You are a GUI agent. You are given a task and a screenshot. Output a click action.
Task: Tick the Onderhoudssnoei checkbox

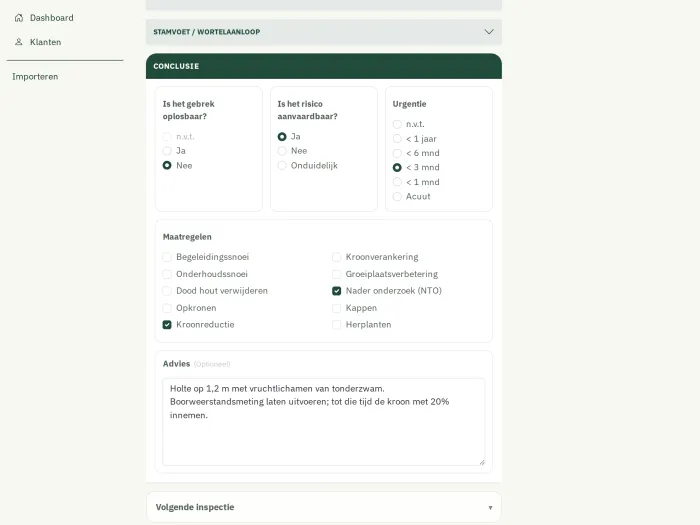(x=167, y=274)
